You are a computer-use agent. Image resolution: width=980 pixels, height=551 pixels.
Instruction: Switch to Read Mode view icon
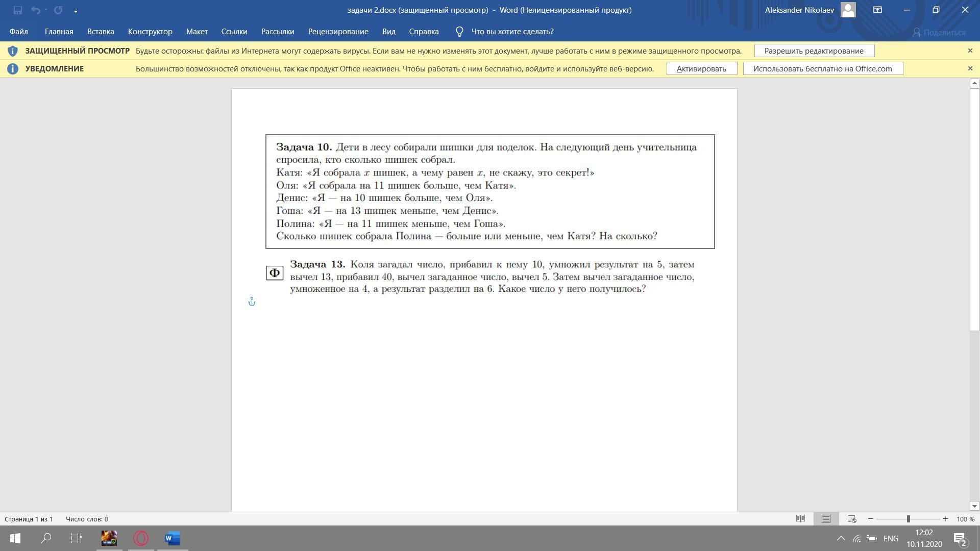(x=800, y=519)
